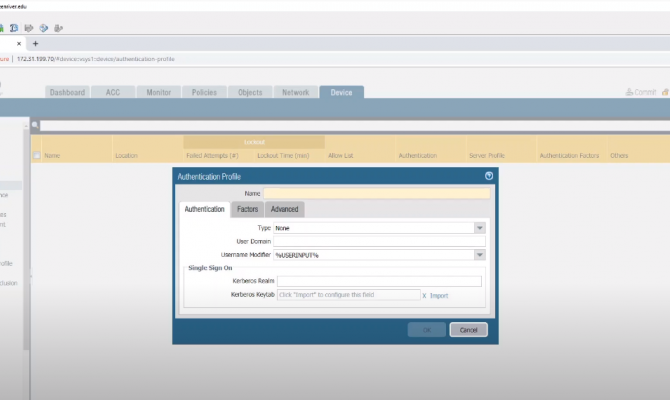Tick the select-all checkbox in table header
Viewport: 670px width, 400px height.
[37, 156]
